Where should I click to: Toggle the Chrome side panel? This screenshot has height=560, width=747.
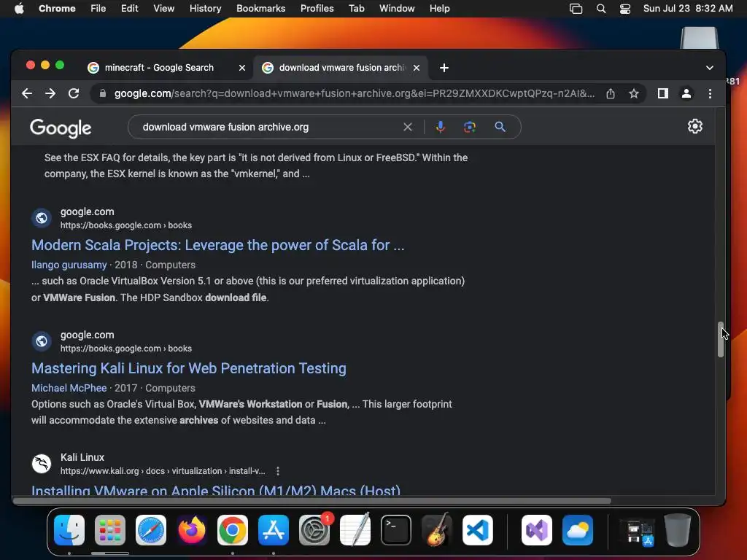click(662, 93)
